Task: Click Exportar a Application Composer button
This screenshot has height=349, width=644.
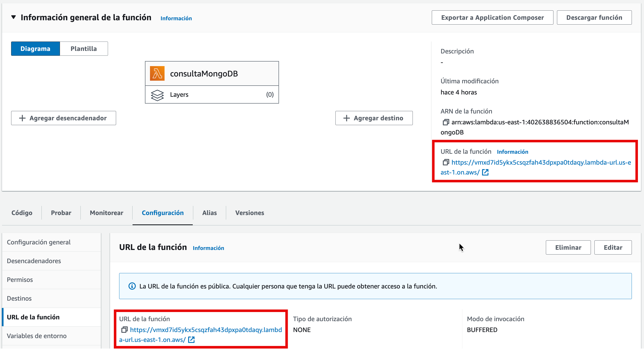Action: pos(492,17)
